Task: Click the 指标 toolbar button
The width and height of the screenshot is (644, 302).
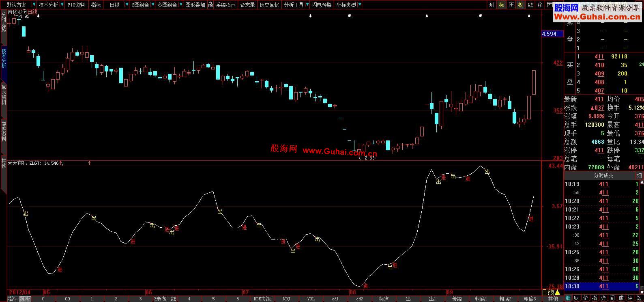Action: click(96, 5)
